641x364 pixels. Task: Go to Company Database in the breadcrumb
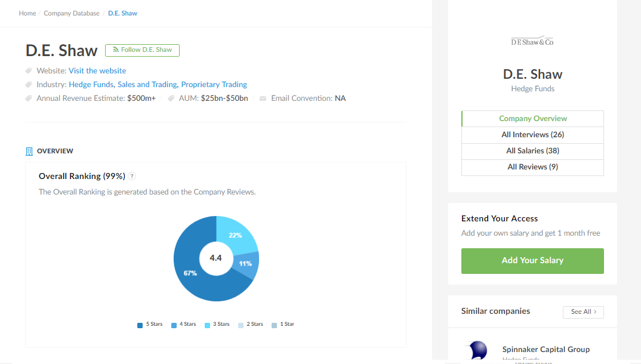point(72,13)
